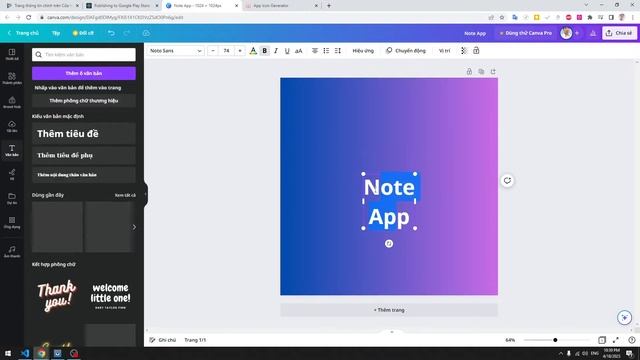Click the undo arrow in header
This screenshot has width=640, height=360.
(111, 33)
